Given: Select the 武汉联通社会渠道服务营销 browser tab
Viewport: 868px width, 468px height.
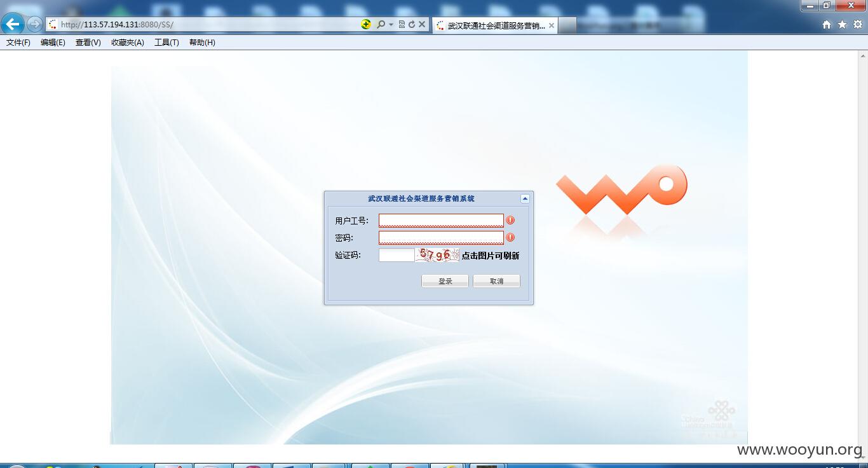Looking at the screenshot, I should coord(495,25).
